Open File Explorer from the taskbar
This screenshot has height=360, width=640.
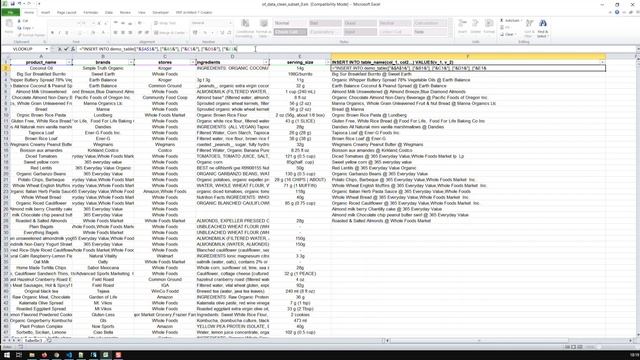point(32,355)
